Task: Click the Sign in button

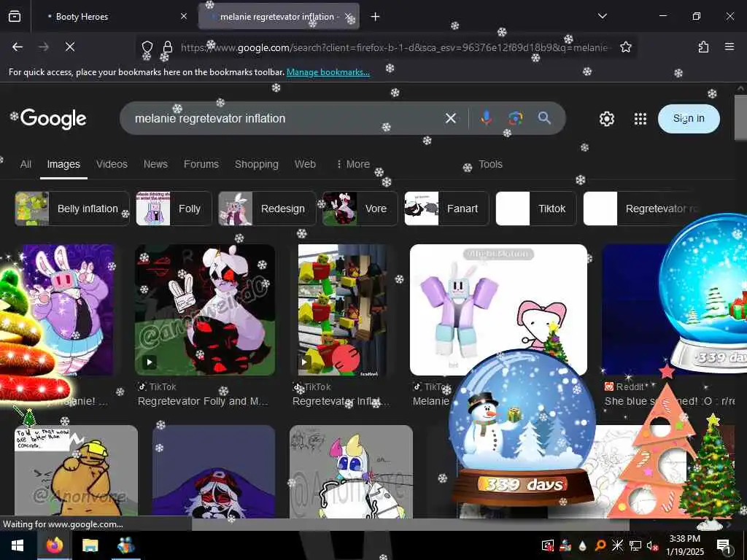Action: click(689, 119)
